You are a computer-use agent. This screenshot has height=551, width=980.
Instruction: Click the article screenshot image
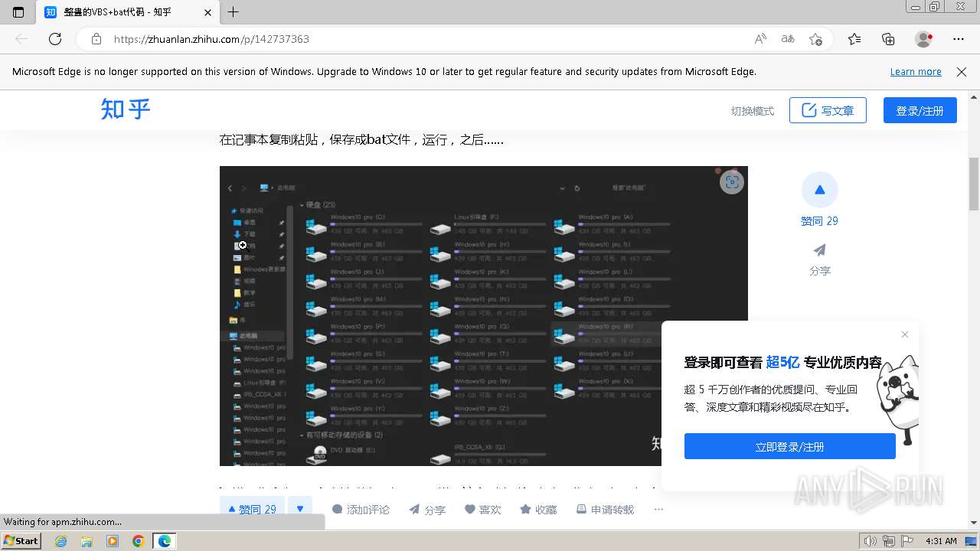tap(483, 315)
